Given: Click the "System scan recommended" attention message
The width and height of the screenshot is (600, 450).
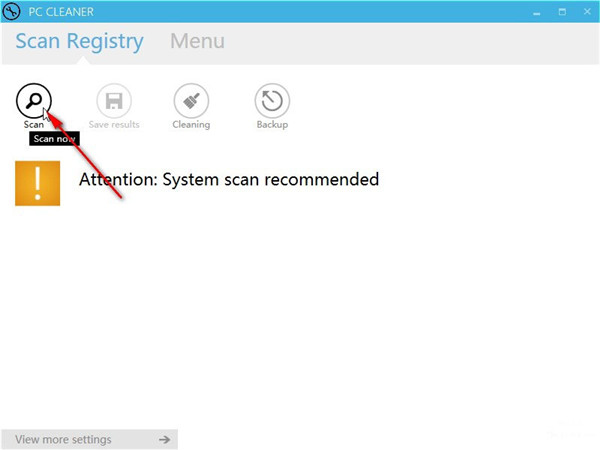Looking at the screenshot, I should coord(229,180).
